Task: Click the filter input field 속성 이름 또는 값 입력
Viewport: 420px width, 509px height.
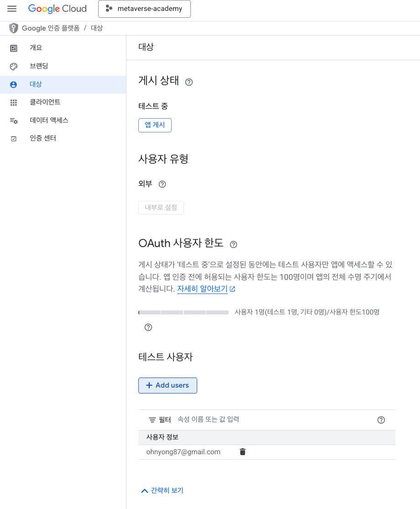Action: click(273, 420)
